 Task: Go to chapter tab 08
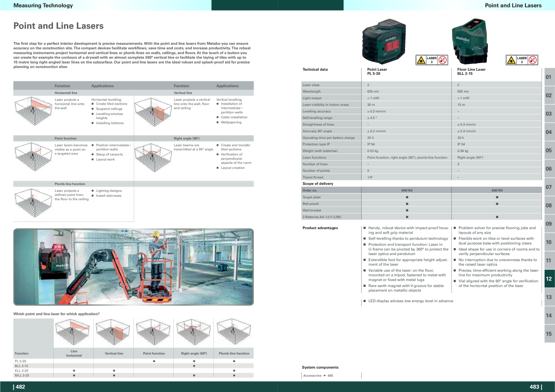pyautogui.click(x=549, y=205)
